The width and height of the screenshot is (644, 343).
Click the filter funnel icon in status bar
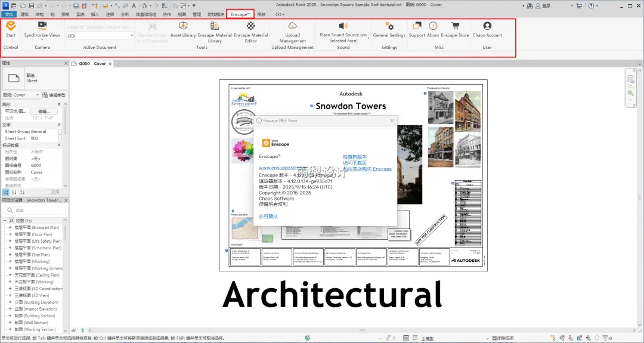click(x=605, y=338)
